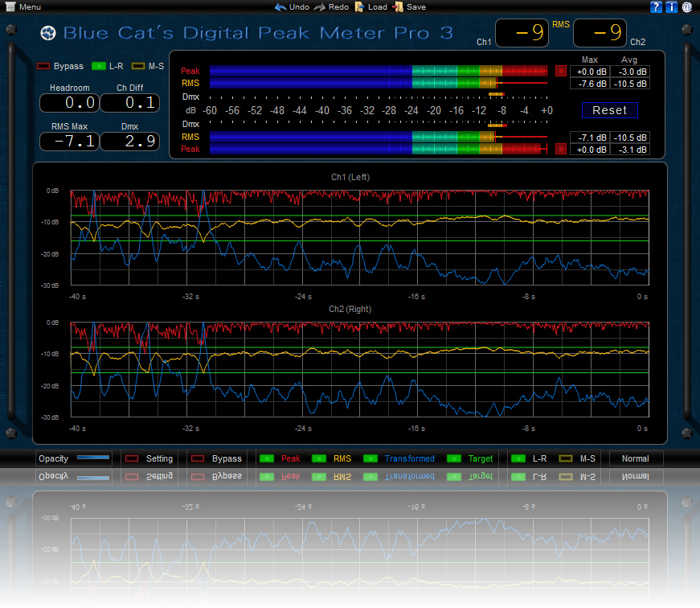The width and height of the screenshot is (700, 608).
Task: Click the Ch1 (Left) graph title
Action: pos(350,178)
